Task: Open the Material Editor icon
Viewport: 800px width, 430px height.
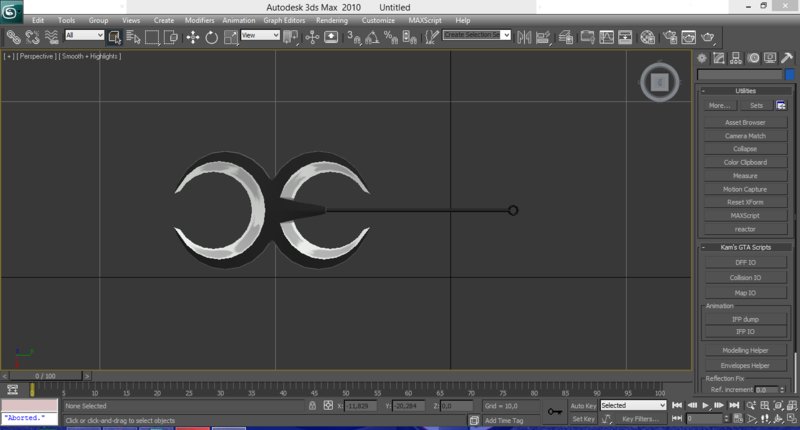Action: [x=647, y=37]
